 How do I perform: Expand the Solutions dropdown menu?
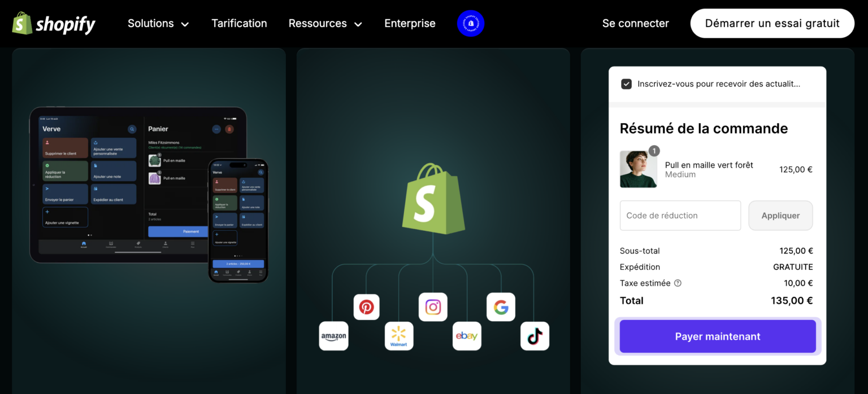pyautogui.click(x=158, y=24)
